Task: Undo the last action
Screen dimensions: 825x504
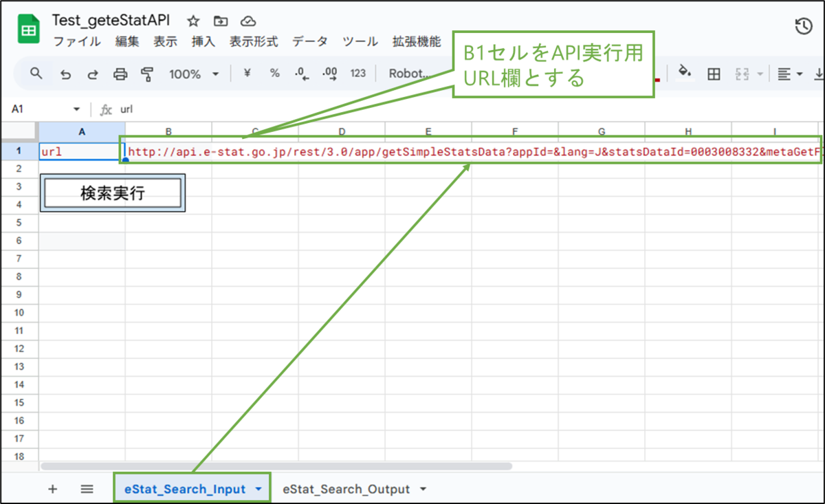Action: (66, 74)
